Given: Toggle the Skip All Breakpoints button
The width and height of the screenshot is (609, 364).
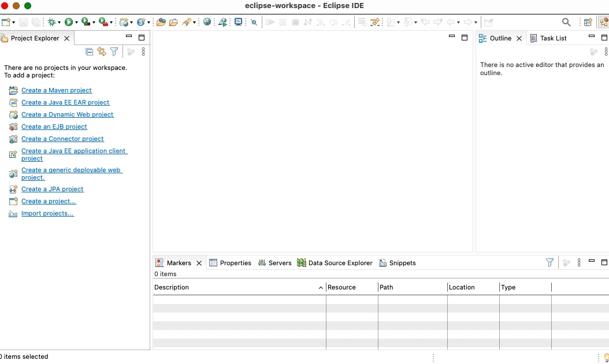Looking at the screenshot, I should (254, 22).
